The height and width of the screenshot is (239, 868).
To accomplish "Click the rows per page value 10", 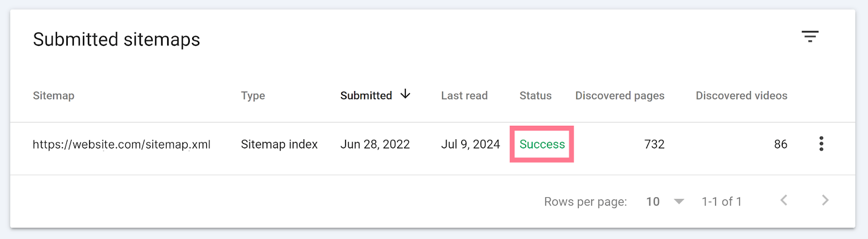I will pyautogui.click(x=653, y=202).
